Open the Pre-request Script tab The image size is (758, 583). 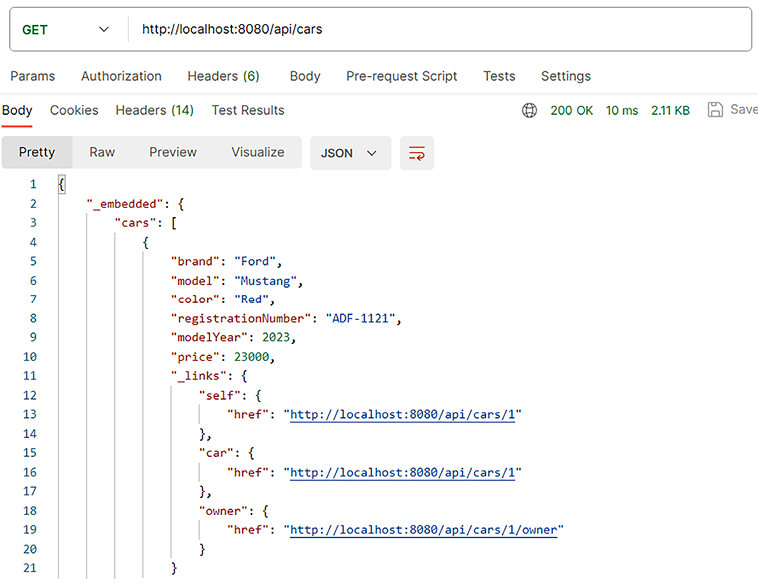click(401, 76)
